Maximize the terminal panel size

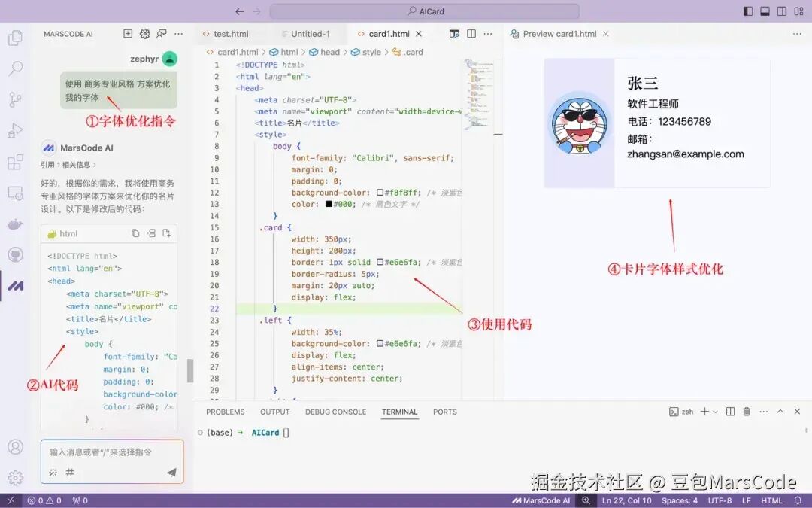tap(780, 412)
